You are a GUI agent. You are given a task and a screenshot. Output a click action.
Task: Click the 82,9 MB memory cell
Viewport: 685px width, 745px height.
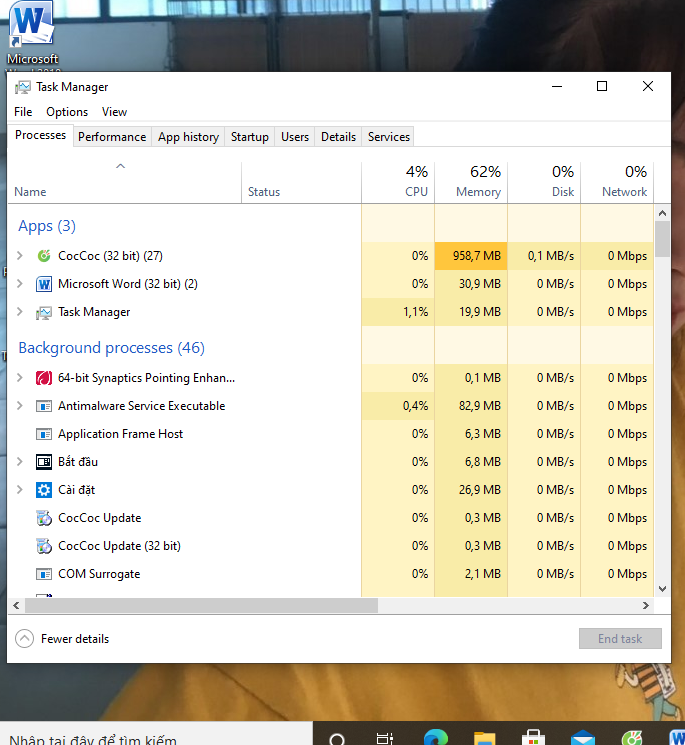471,406
